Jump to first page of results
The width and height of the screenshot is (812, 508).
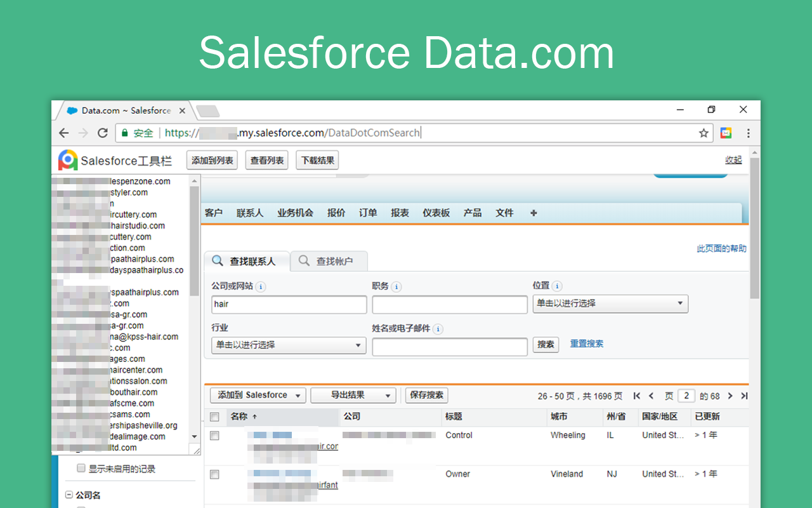636,396
